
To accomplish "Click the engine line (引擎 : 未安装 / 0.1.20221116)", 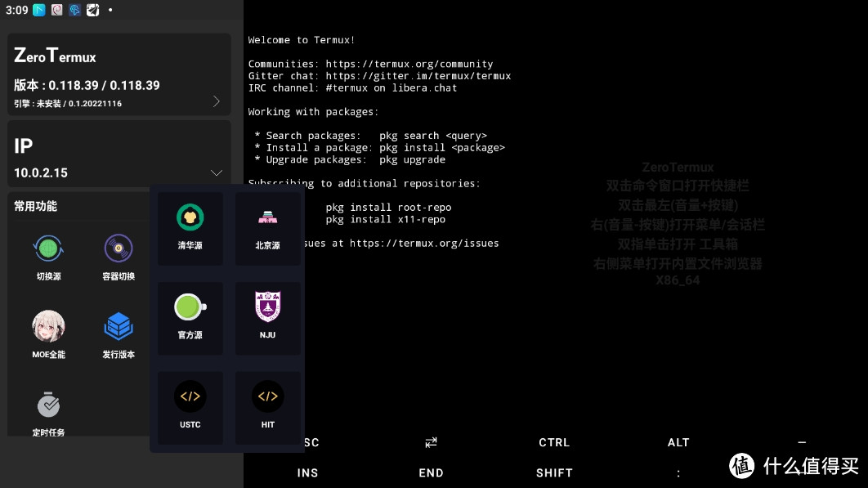I will (68, 104).
